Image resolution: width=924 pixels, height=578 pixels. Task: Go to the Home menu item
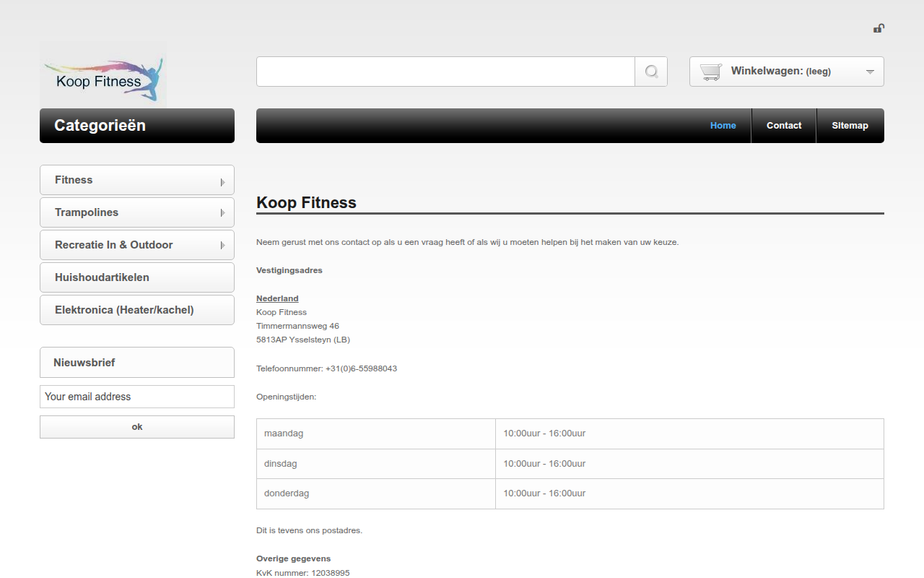click(723, 126)
